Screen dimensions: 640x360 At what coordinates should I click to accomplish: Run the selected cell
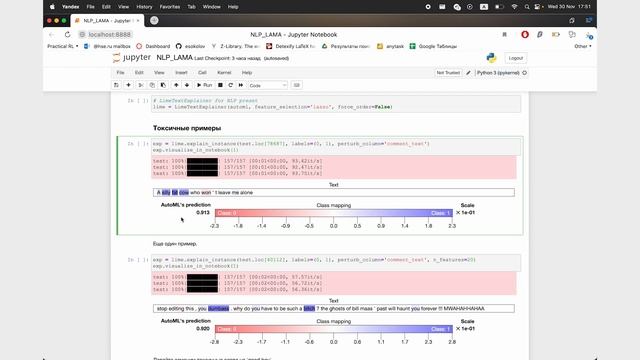pos(204,85)
